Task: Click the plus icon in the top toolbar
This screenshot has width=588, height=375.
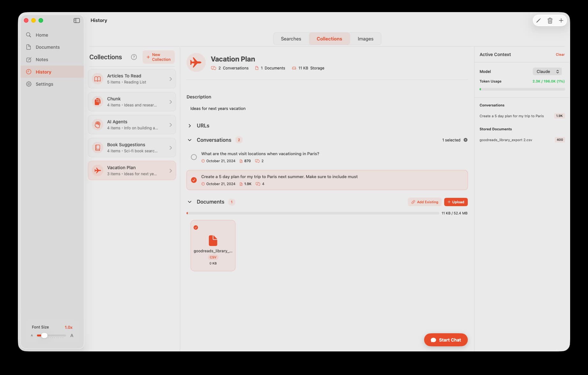Action: pos(561,20)
